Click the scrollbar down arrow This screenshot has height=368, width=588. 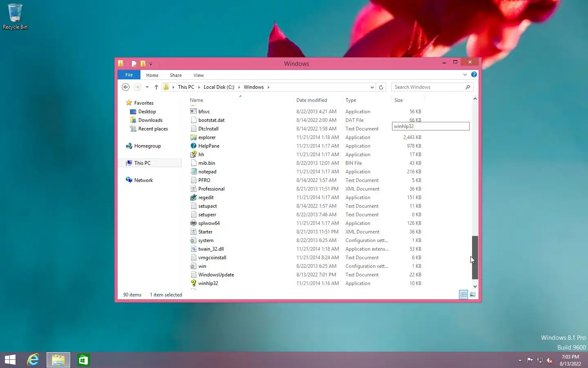475,287
